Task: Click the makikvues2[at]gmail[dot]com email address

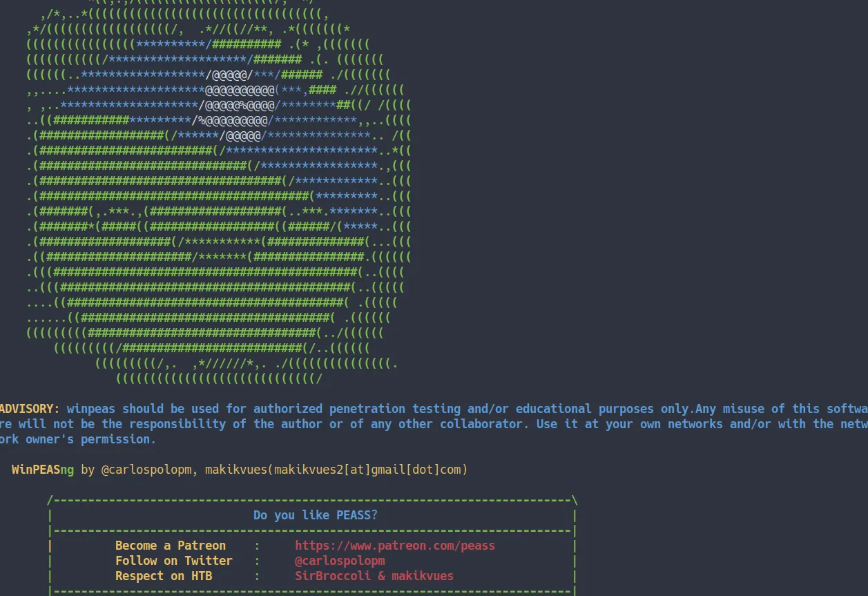Action: coord(367,470)
